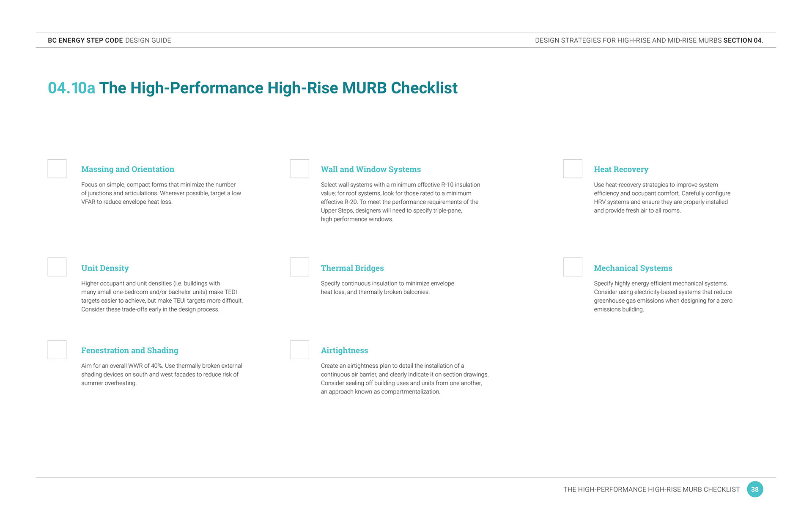Click the Heat Recovery heading
Screen dimensions: 812x525
click(x=621, y=169)
